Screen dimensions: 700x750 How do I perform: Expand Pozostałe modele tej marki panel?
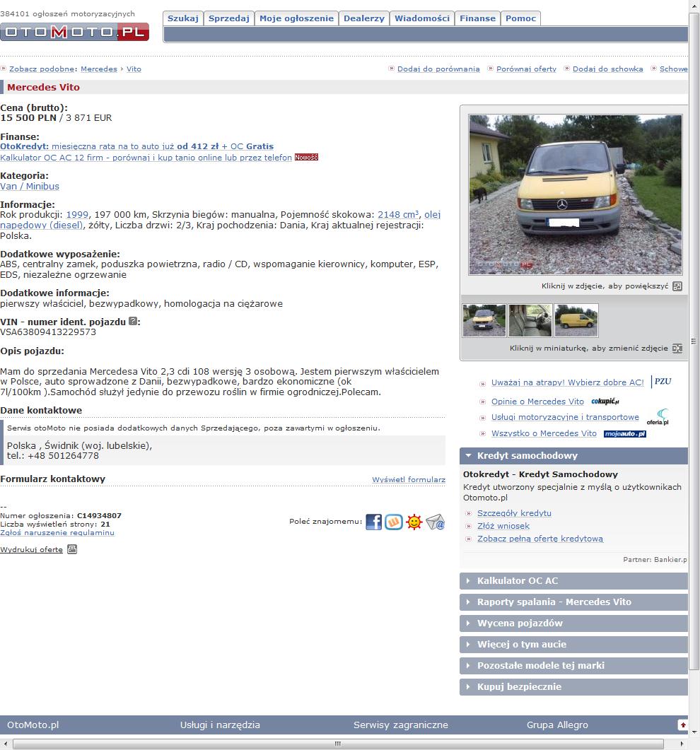(573, 665)
